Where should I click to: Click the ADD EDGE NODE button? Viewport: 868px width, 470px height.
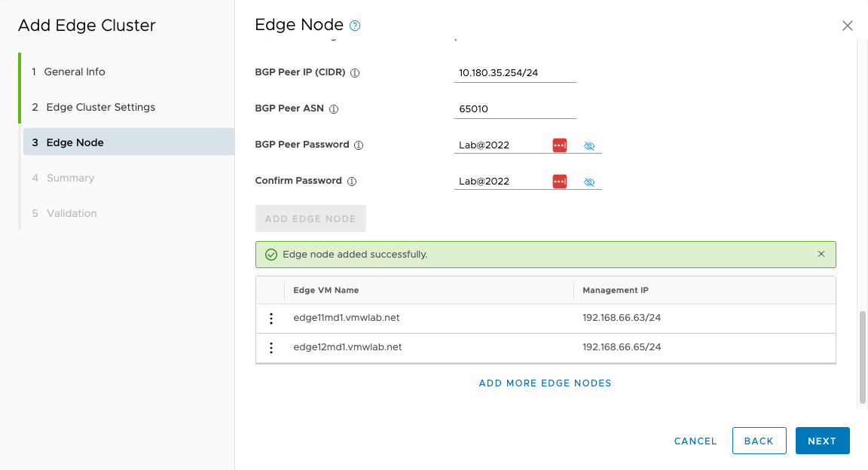pos(310,218)
